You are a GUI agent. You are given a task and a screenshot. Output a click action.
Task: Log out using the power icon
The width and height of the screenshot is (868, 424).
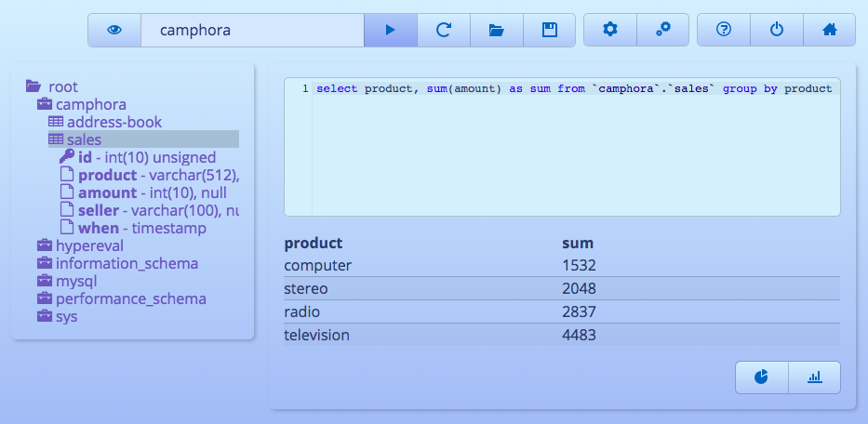pyautogui.click(x=777, y=30)
